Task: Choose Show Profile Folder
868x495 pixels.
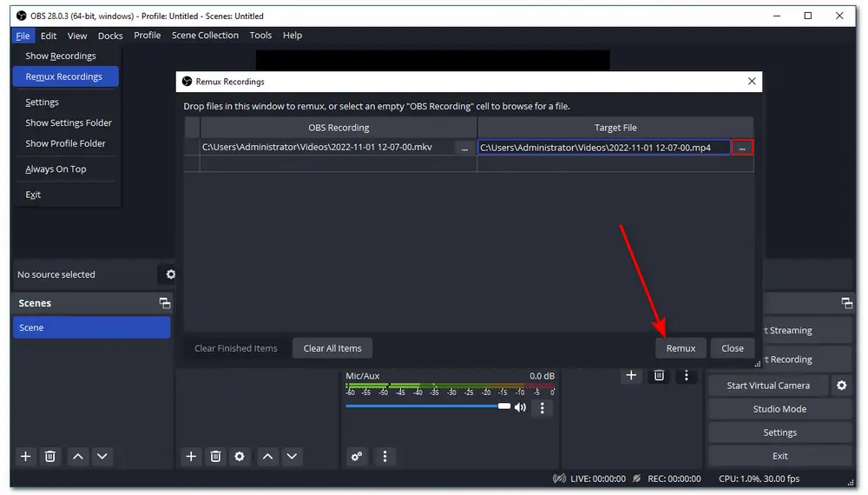Action: pyautogui.click(x=66, y=143)
